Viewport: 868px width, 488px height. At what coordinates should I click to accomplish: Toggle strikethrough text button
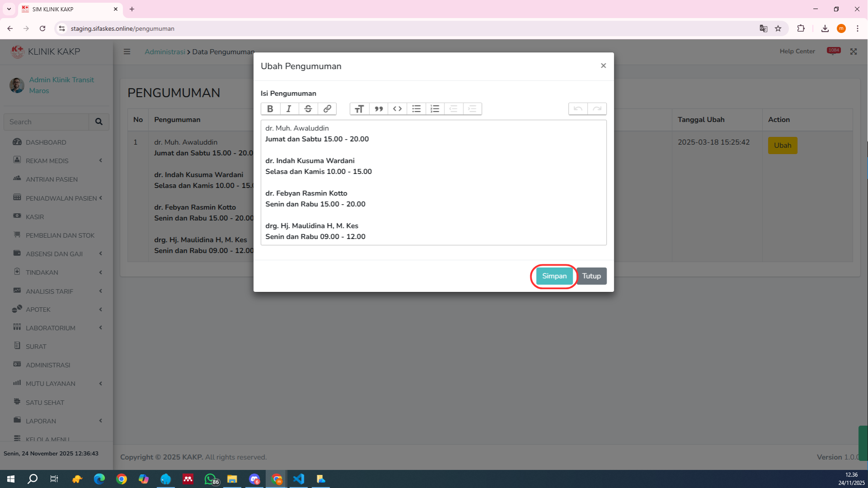tap(308, 109)
